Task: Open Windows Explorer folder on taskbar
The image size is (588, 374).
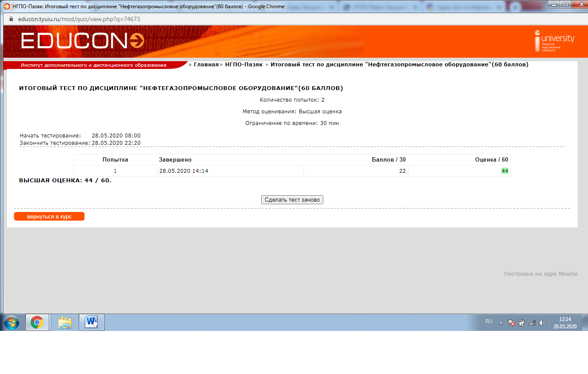Action: click(65, 322)
